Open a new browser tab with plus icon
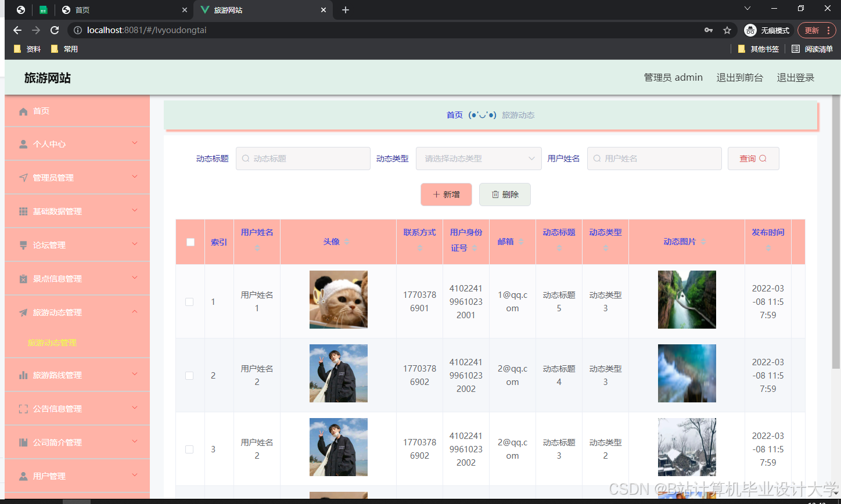 point(346,10)
